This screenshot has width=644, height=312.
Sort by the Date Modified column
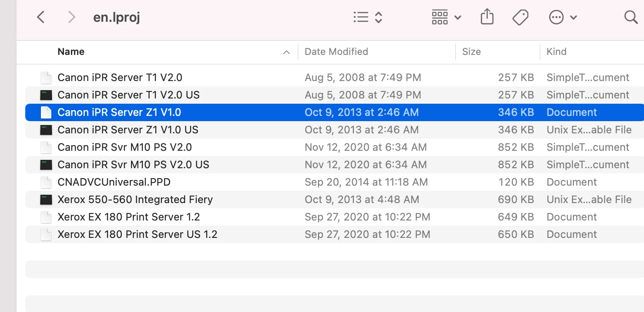click(x=336, y=51)
